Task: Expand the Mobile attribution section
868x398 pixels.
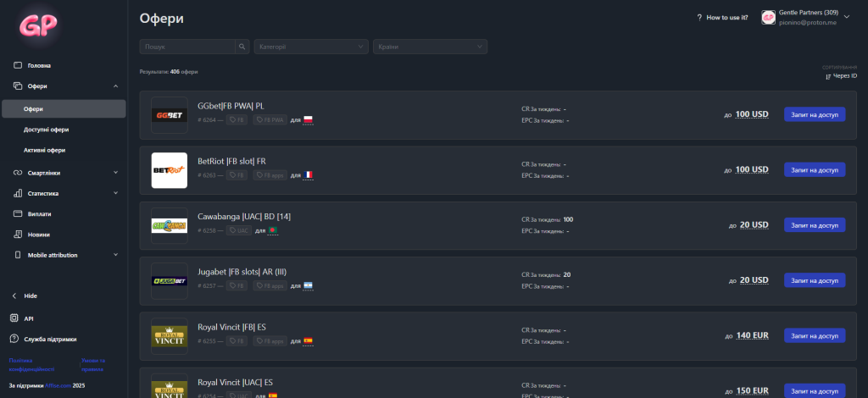Action: (64, 255)
